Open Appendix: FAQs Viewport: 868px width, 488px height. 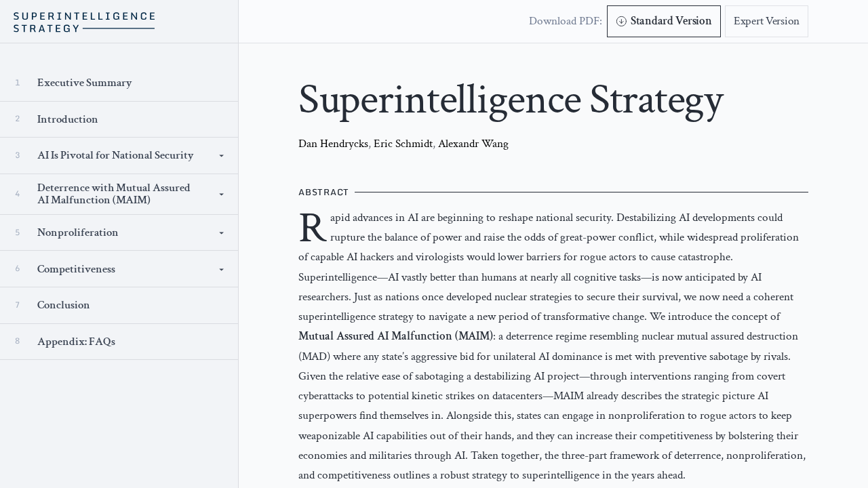pos(76,342)
